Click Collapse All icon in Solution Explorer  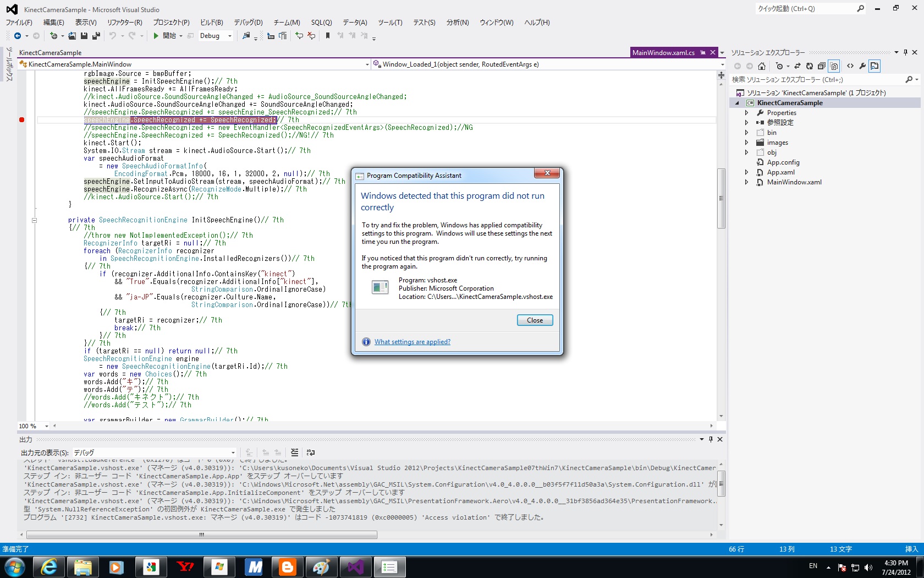point(821,66)
